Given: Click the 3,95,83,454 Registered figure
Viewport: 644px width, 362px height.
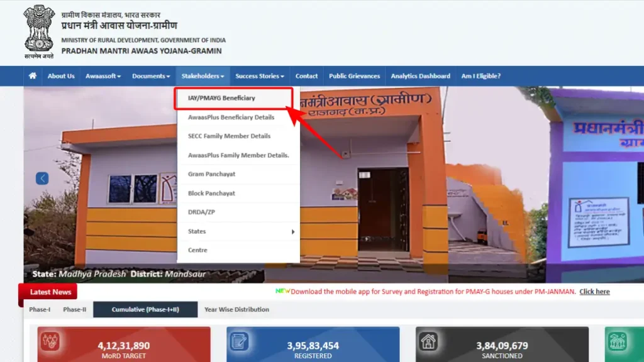Looking at the screenshot, I should click(313, 346).
